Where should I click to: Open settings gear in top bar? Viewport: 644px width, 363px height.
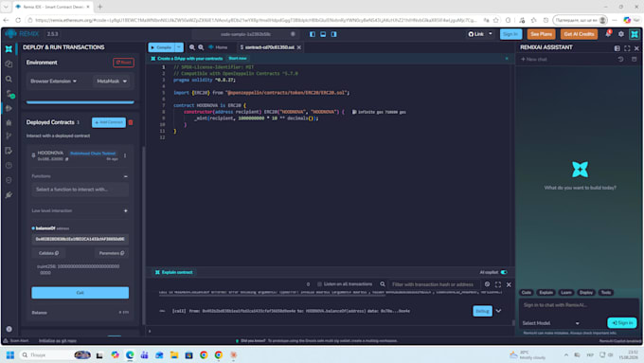click(x=621, y=34)
